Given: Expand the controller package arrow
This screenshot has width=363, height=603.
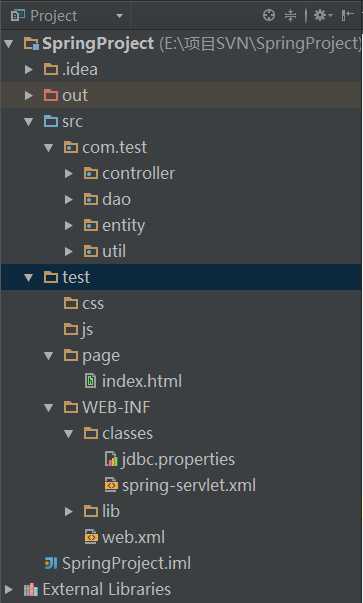Looking at the screenshot, I should click(x=69, y=173).
